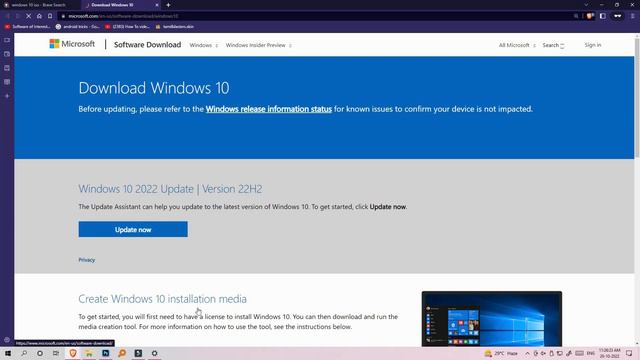Click the Windows 10 2022 Update heading
This screenshot has height=360, width=640.
(170, 189)
